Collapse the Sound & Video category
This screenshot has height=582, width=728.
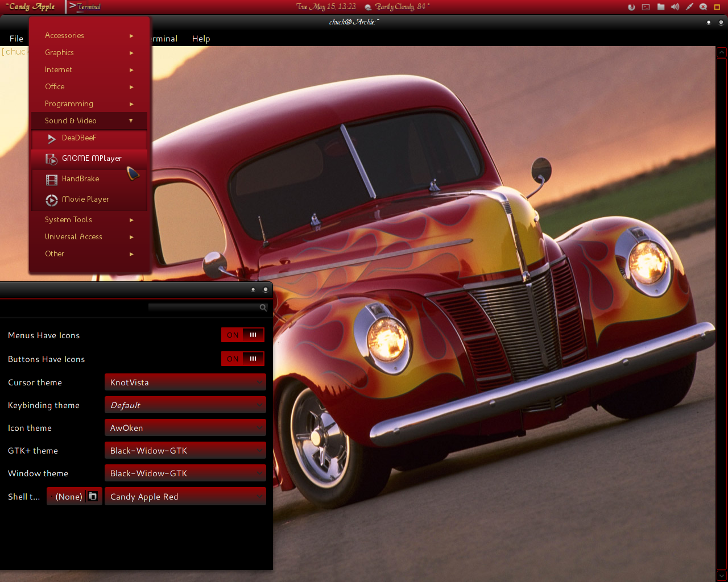pos(89,120)
